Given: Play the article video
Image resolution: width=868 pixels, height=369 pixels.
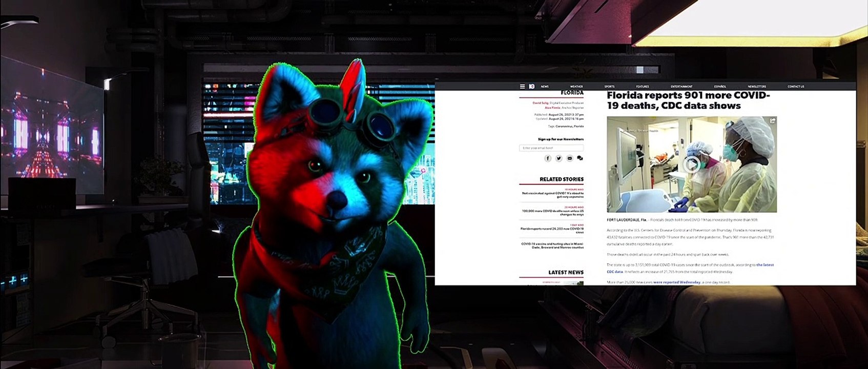Looking at the screenshot, I should [x=692, y=164].
